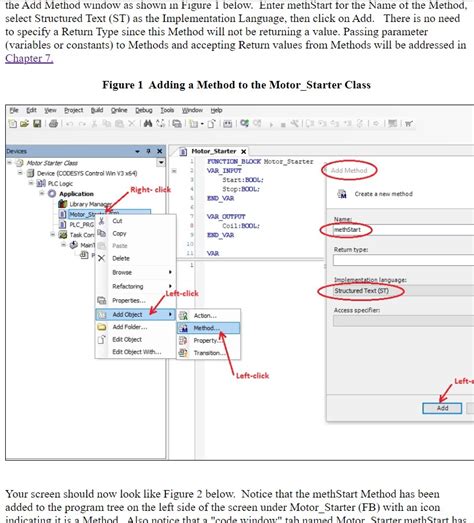Open the Devices panel dropdown arrow
The height and width of the screenshot is (523, 474).
pyautogui.click(x=137, y=151)
